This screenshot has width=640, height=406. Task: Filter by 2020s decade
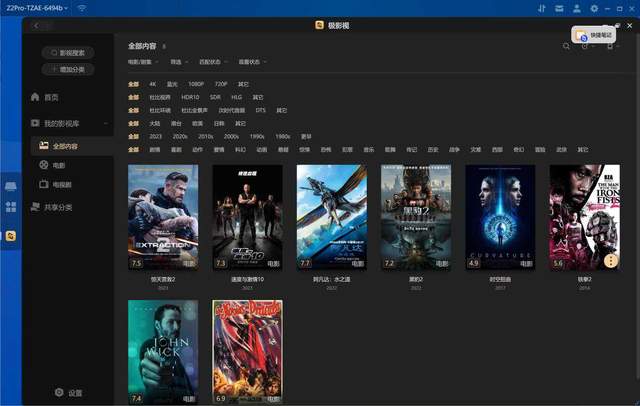point(180,136)
